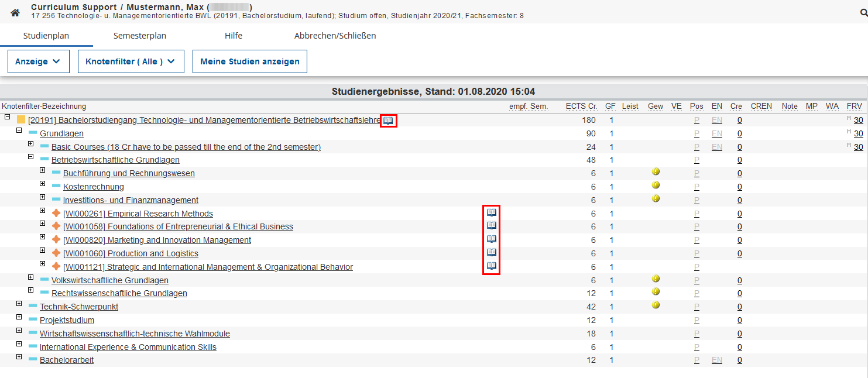This screenshot has height=378, width=868.
Task: Click the home icon at top left
Action: 15,12
